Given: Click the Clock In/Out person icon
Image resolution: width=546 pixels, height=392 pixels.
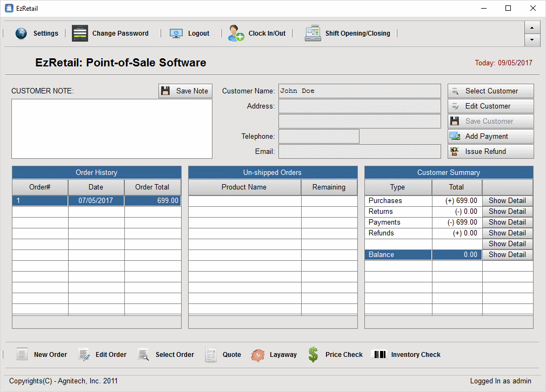Looking at the screenshot, I should 236,33.
